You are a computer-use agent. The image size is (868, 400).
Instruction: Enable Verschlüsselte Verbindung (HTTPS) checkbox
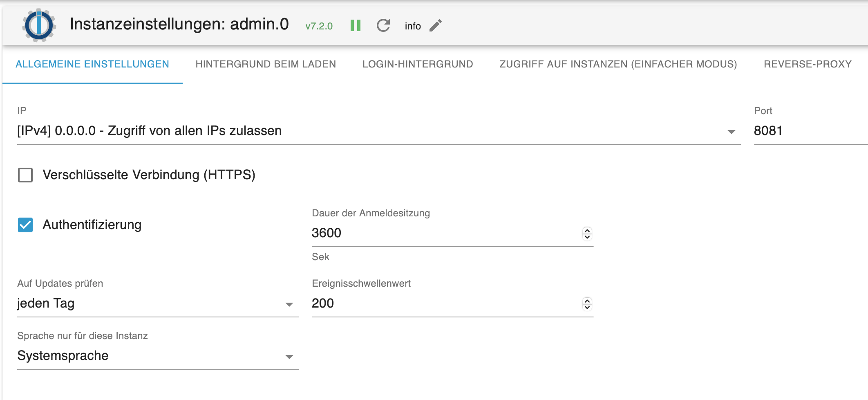(25, 175)
